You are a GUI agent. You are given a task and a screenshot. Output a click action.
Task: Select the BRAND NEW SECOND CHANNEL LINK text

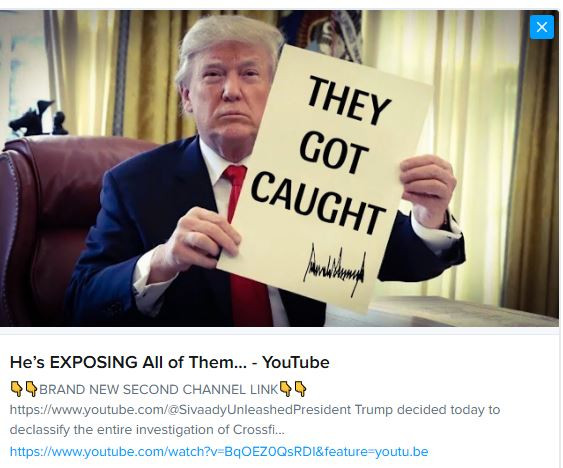(x=159, y=389)
